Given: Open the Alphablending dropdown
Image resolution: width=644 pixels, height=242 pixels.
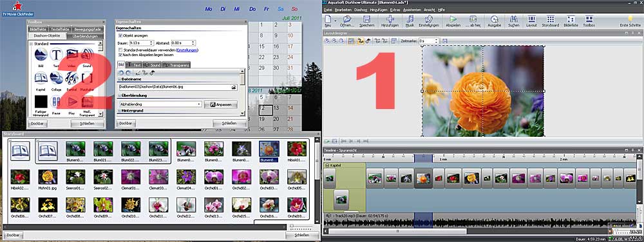Looking at the screenshot, I should pos(160,105).
